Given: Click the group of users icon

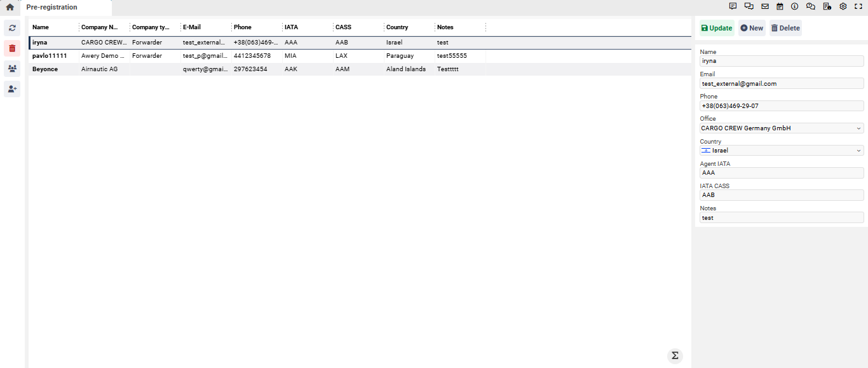Looking at the screenshot, I should (x=11, y=69).
